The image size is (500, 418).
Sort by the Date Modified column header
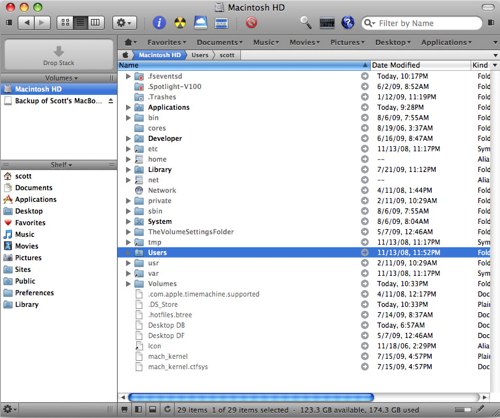[x=420, y=65]
